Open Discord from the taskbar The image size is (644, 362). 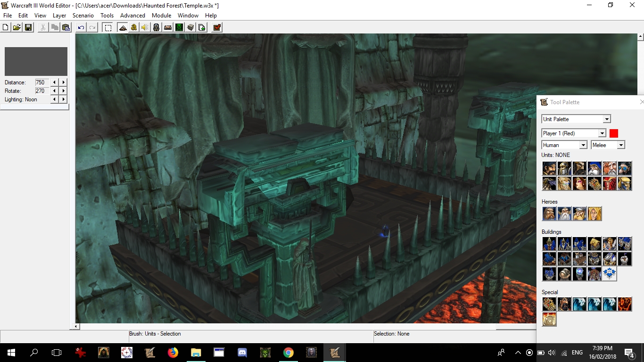pos(242,352)
